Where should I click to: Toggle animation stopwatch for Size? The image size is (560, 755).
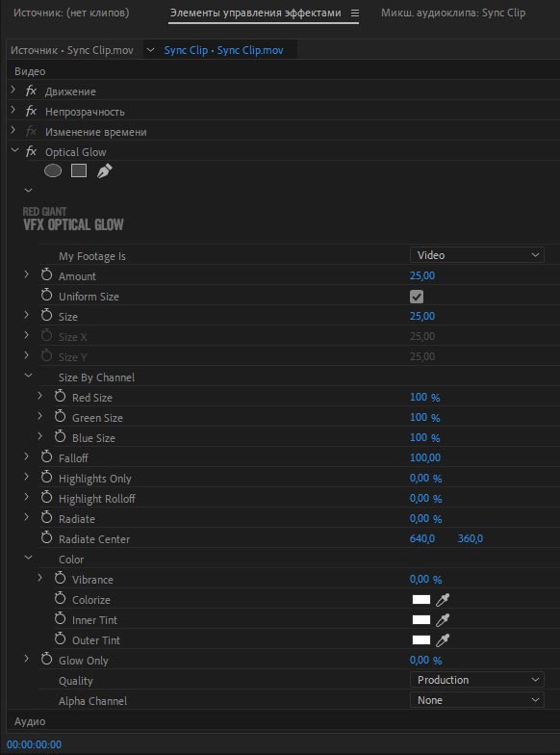[x=46, y=316]
